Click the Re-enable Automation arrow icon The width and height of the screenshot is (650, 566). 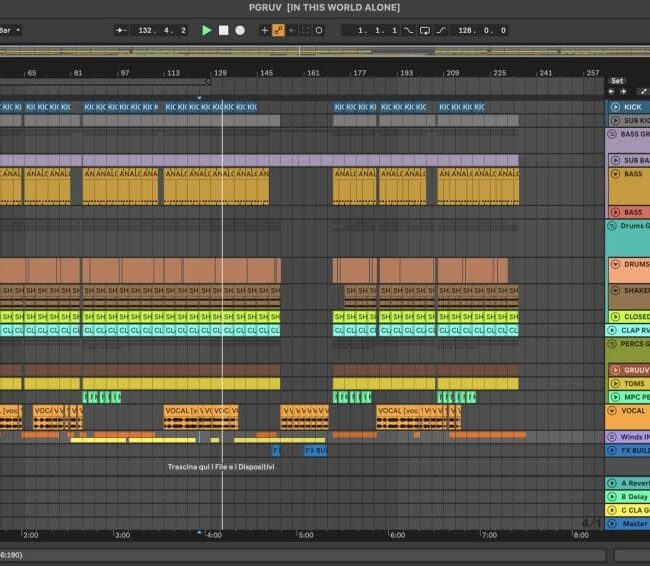[x=292, y=30]
